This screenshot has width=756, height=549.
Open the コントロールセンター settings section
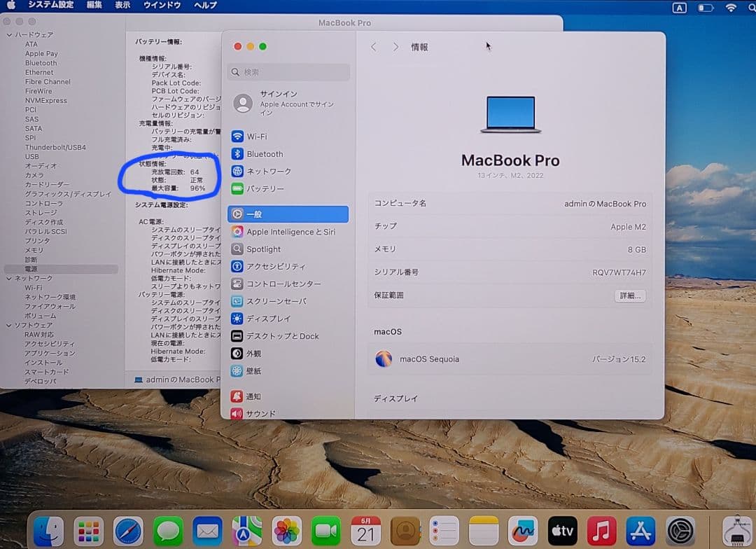[283, 283]
